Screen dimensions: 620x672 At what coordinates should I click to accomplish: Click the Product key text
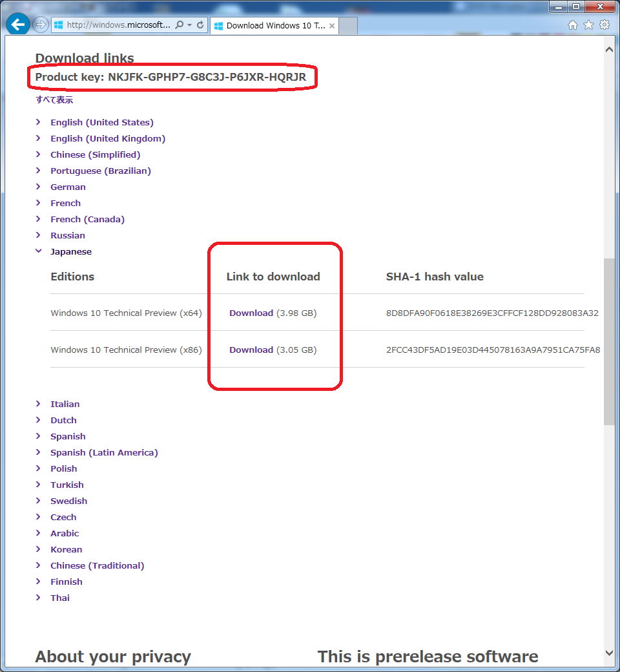coord(170,77)
